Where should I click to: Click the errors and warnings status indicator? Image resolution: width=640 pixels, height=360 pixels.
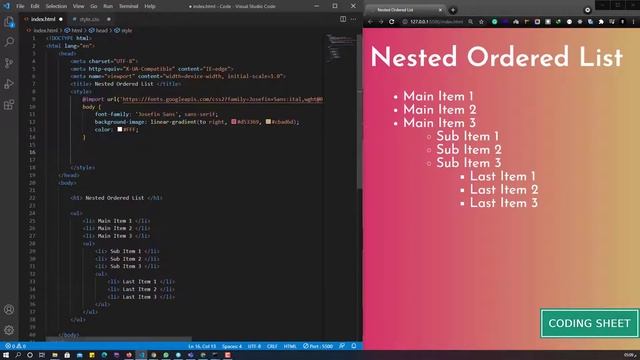point(16,346)
